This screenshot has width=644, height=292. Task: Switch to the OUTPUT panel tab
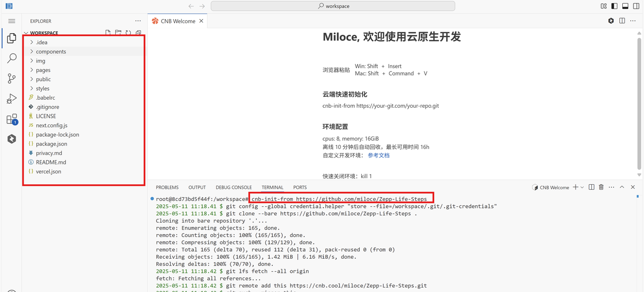click(x=197, y=187)
